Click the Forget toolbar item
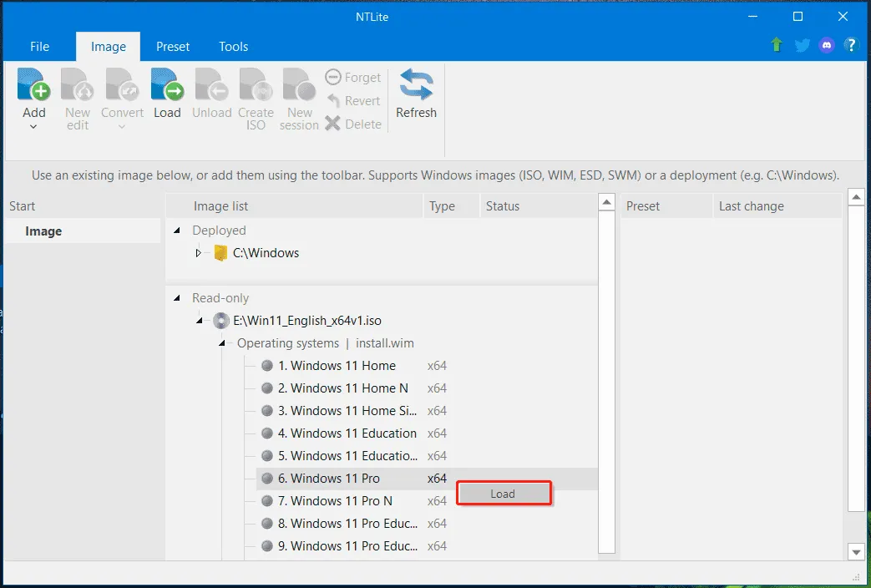This screenshot has width=871, height=588. 353,77
